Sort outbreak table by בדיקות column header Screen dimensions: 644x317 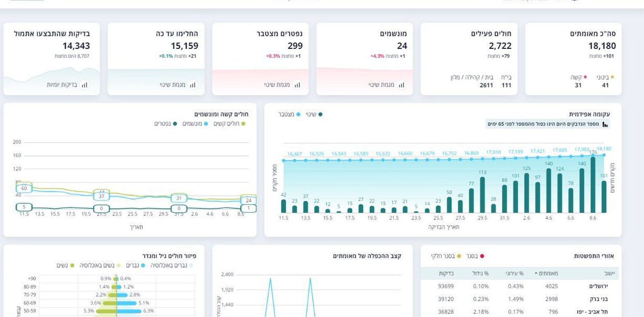pyautogui.click(x=446, y=273)
